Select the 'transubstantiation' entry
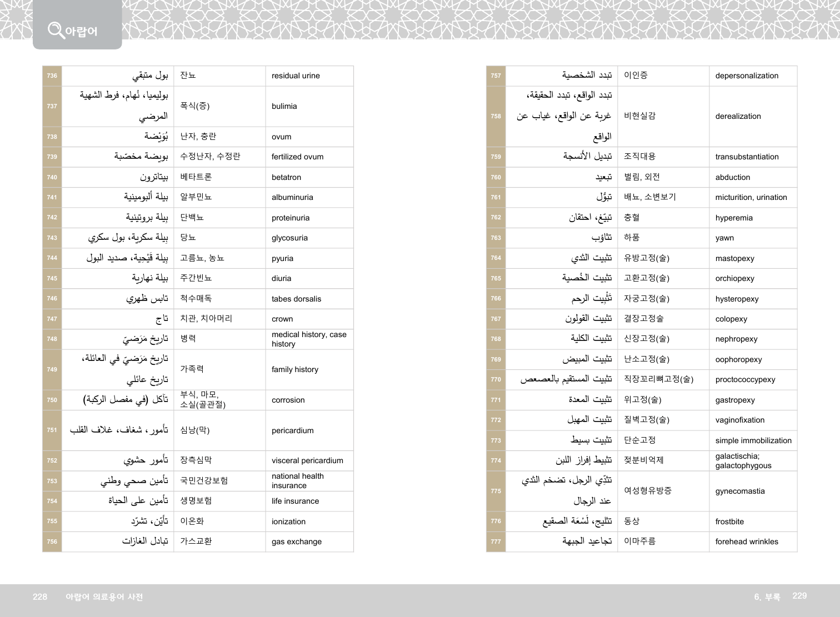Viewport: 840px width, 617px height. [x=747, y=157]
